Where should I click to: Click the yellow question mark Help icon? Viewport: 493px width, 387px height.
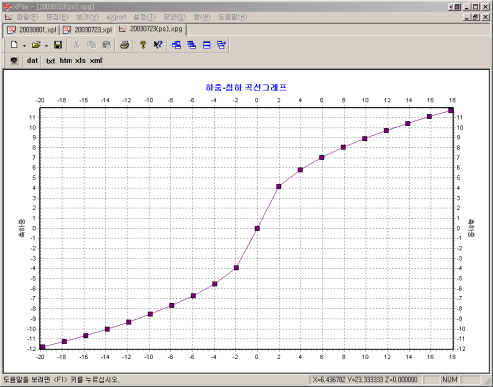click(x=143, y=45)
